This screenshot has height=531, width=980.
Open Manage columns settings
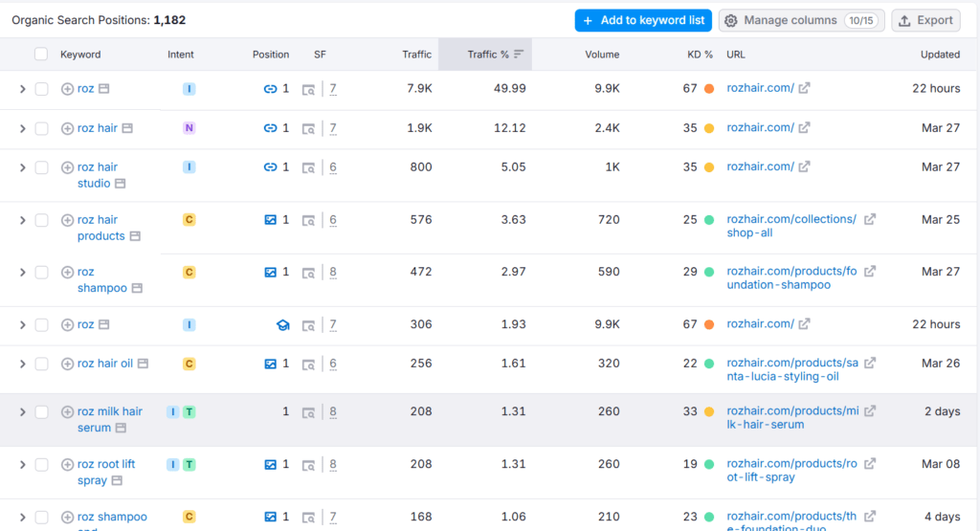(x=801, y=21)
